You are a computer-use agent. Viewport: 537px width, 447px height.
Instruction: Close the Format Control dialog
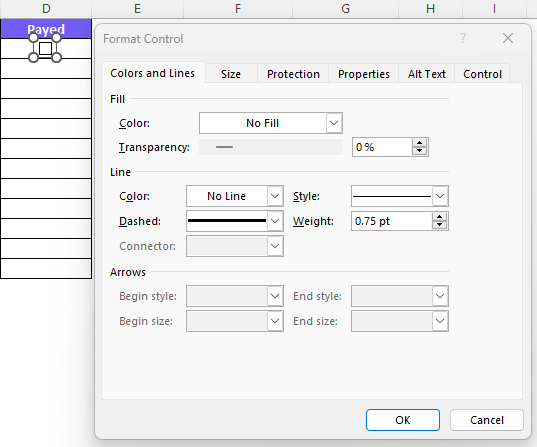tap(508, 38)
